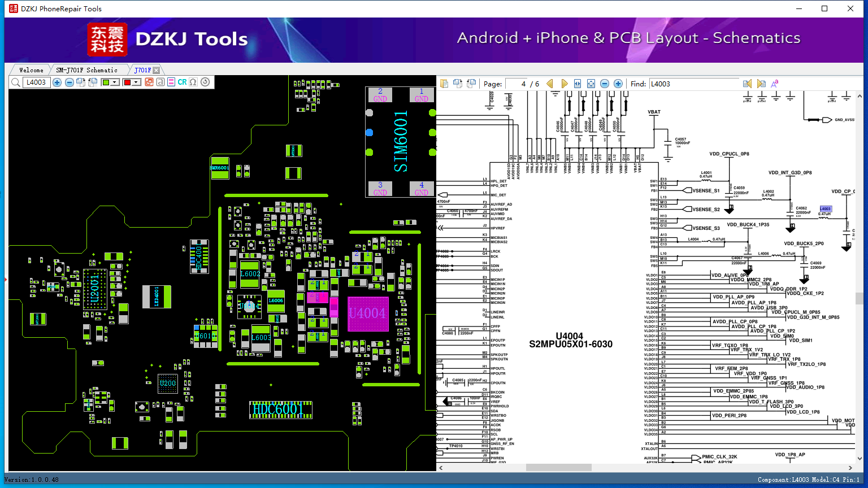
Task: Switch to the Welcome tab
Action: [31, 70]
